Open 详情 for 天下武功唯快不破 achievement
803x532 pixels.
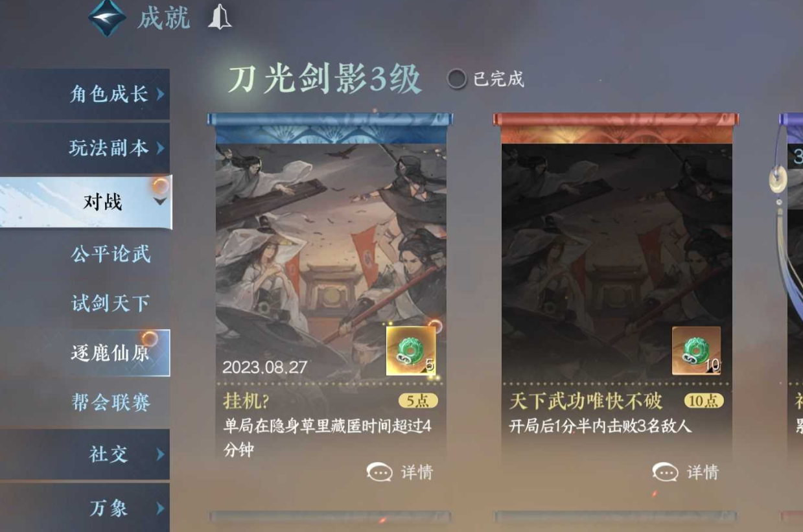pos(703,472)
